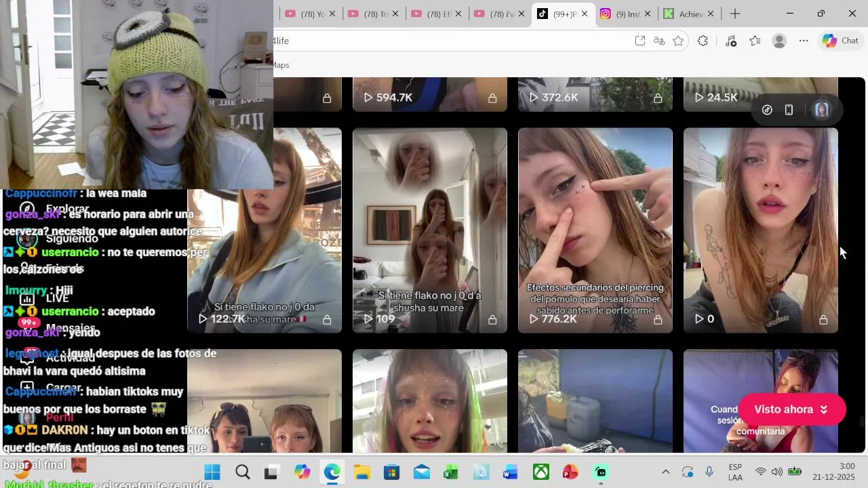Open volume control in system tray
This screenshot has width=868, height=488.
tap(777, 472)
